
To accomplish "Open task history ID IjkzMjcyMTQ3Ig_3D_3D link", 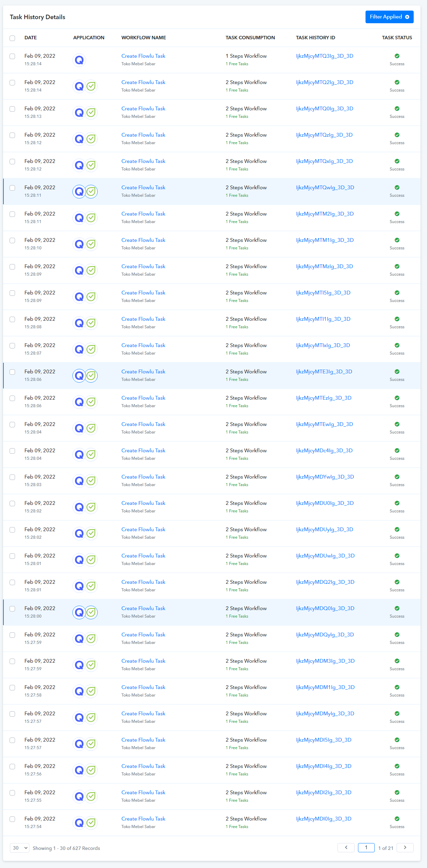I will pos(325,56).
